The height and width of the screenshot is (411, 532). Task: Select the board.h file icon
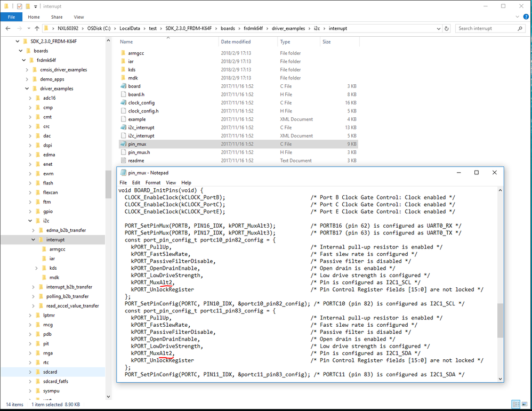[x=123, y=94]
